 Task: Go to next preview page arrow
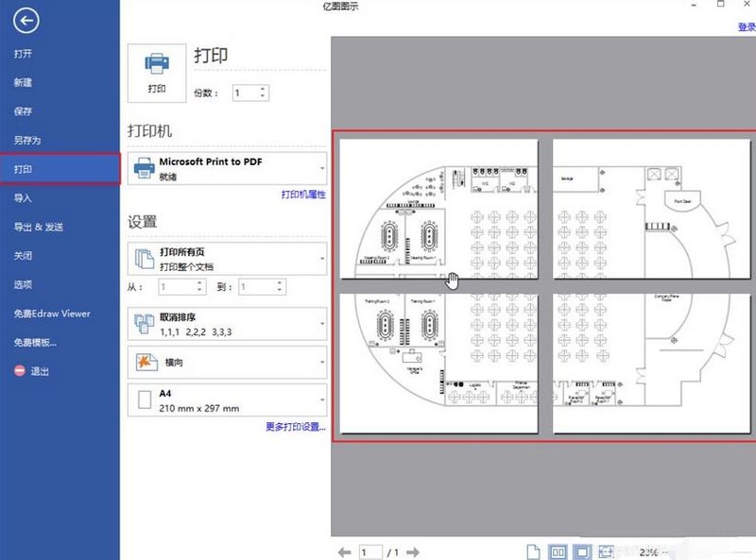click(x=413, y=552)
